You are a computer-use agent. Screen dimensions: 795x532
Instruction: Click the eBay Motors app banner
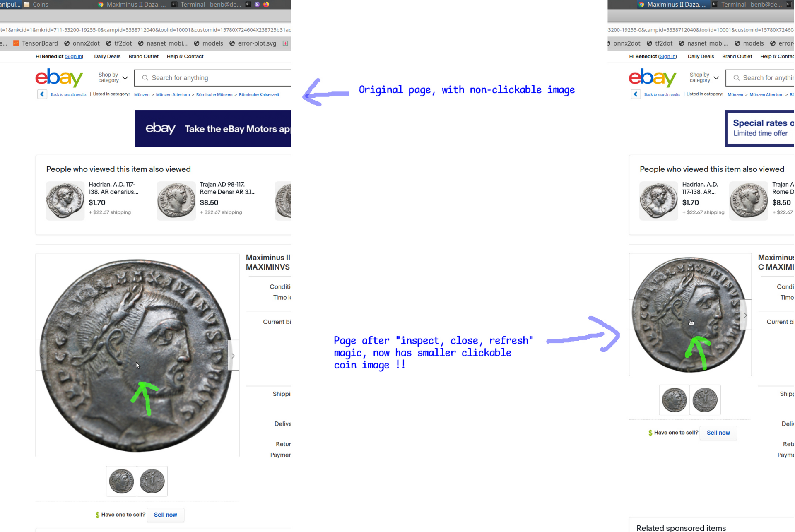coord(213,128)
